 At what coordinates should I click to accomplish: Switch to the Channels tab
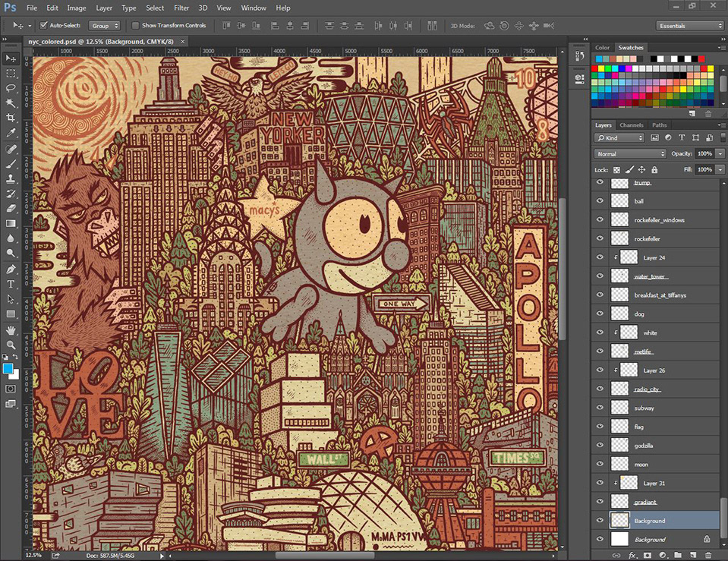(x=631, y=125)
